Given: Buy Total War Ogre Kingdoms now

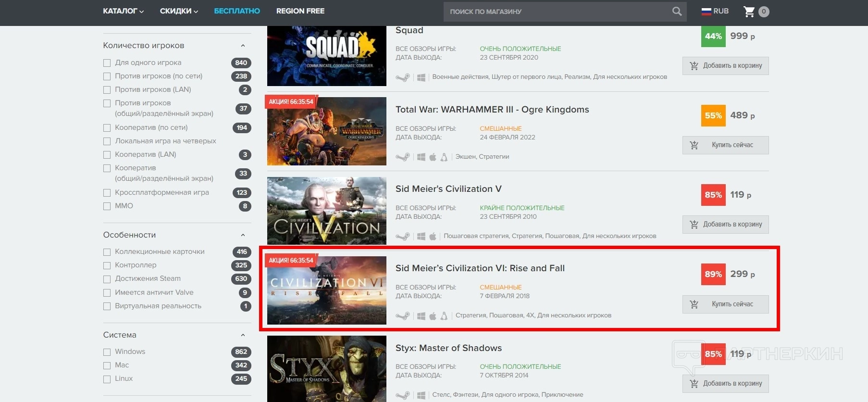Looking at the screenshot, I should click(x=725, y=145).
